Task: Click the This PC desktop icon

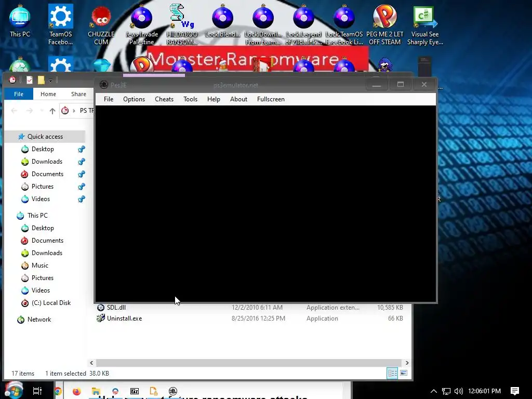Action: pos(20,21)
